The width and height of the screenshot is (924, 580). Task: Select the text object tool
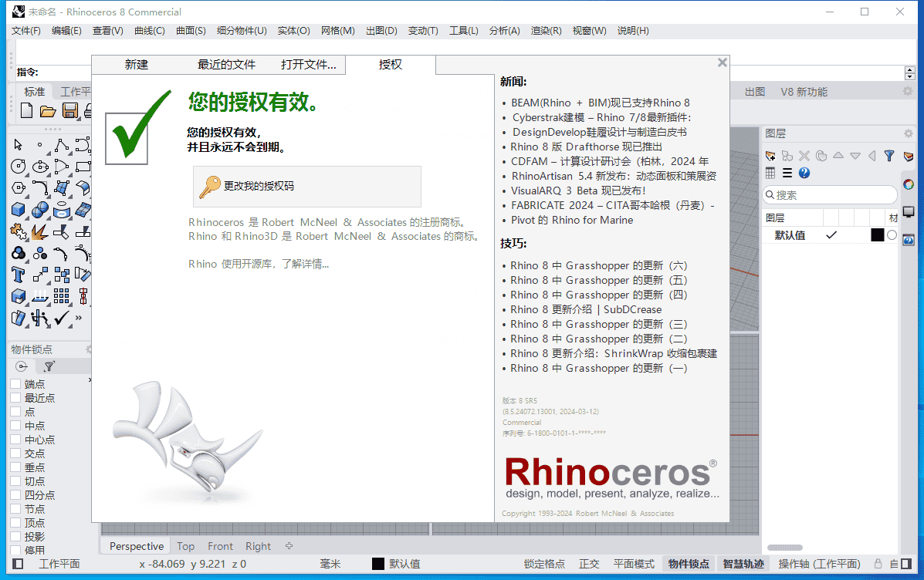[16, 274]
